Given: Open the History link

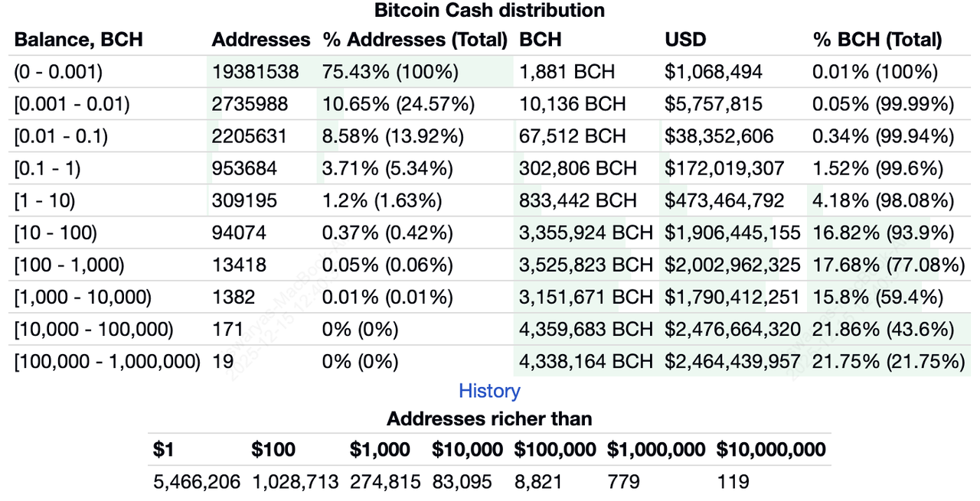Looking at the screenshot, I should (x=489, y=391).
